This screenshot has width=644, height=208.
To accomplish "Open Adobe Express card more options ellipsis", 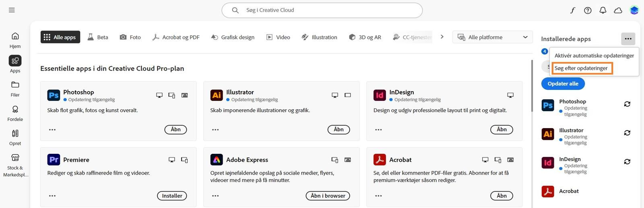I will [215, 196].
